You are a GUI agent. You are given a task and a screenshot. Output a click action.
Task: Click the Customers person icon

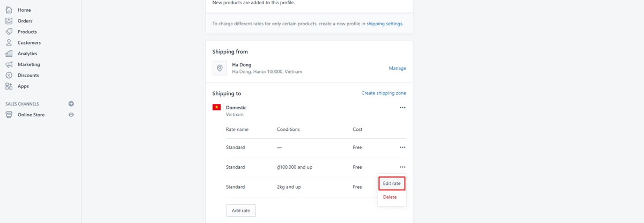9,42
